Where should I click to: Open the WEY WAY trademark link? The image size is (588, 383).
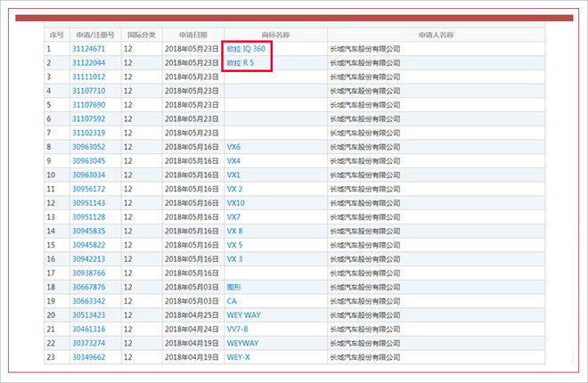click(x=242, y=314)
